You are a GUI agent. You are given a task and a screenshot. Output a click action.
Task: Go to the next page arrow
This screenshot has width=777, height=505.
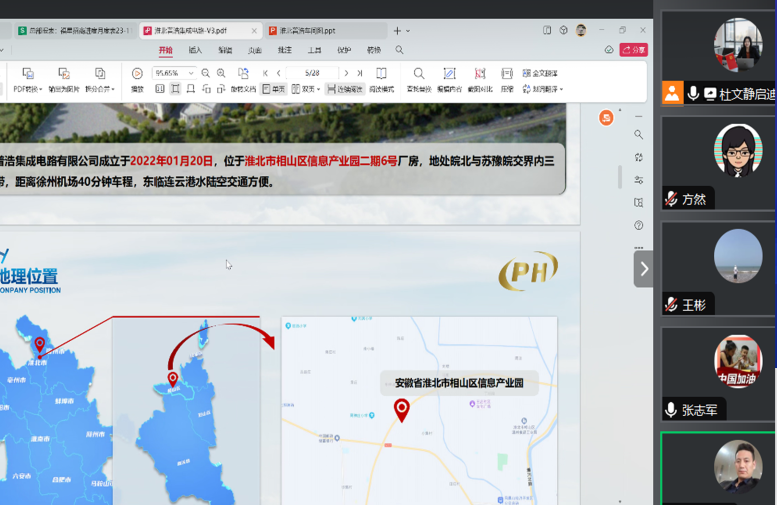[346, 73]
